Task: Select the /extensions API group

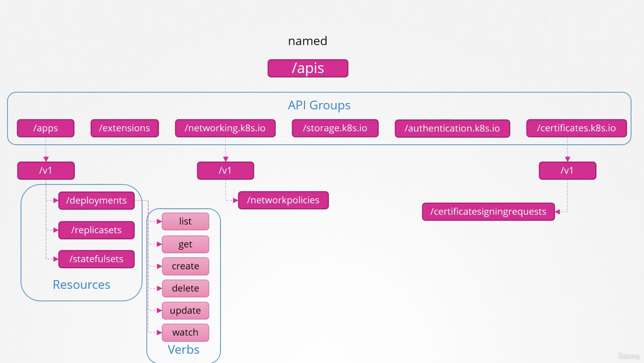Action: [125, 128]
